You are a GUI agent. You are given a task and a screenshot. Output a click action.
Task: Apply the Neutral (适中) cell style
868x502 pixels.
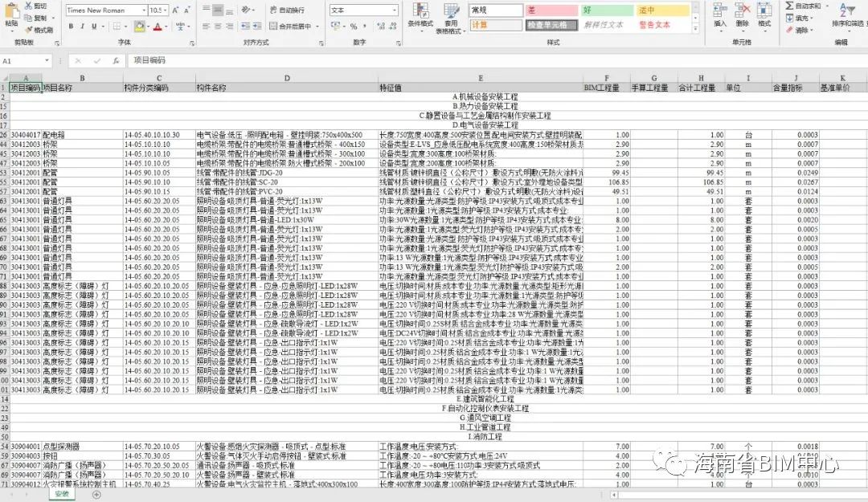(x=662, y=10)
